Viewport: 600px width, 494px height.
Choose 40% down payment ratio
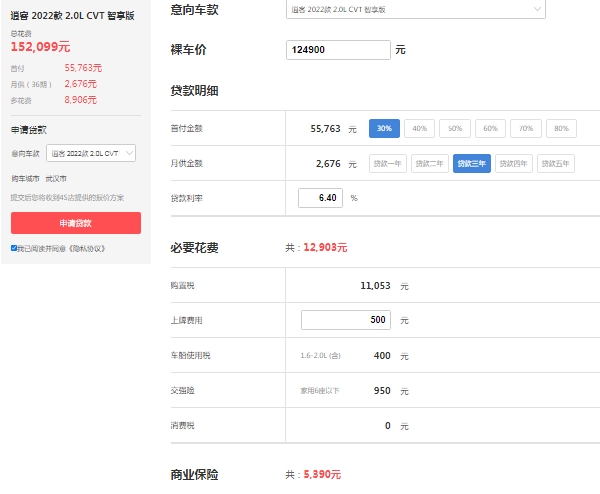[419, 129]
